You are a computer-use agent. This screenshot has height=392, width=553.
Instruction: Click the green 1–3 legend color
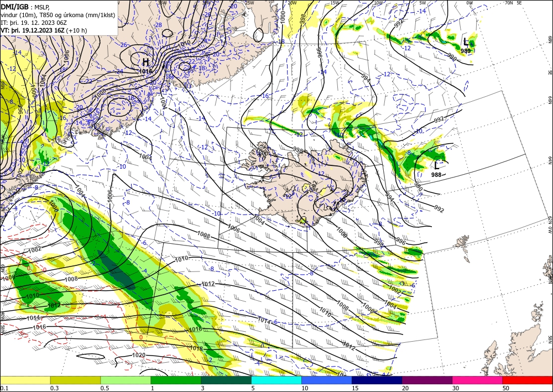tap(176, 380)
